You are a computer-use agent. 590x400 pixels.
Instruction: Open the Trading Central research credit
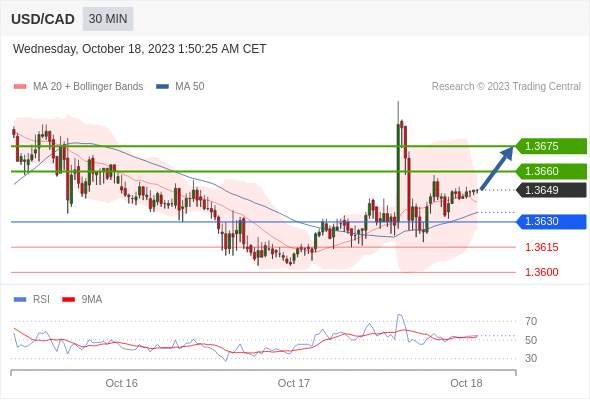click(506, 87)
